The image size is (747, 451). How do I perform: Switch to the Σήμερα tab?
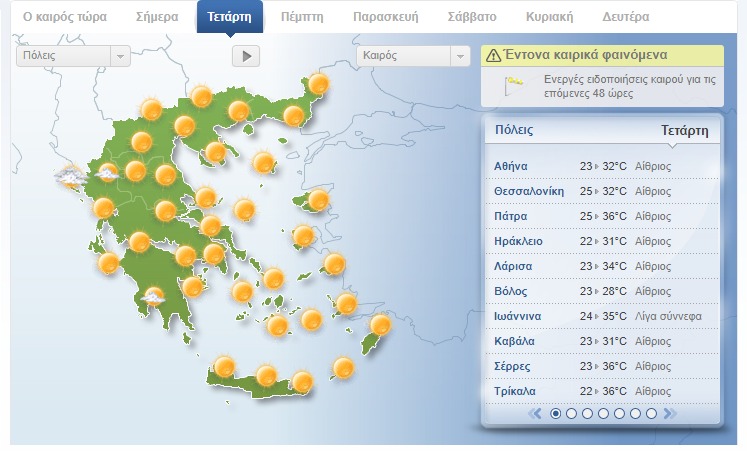coord(156,17)
